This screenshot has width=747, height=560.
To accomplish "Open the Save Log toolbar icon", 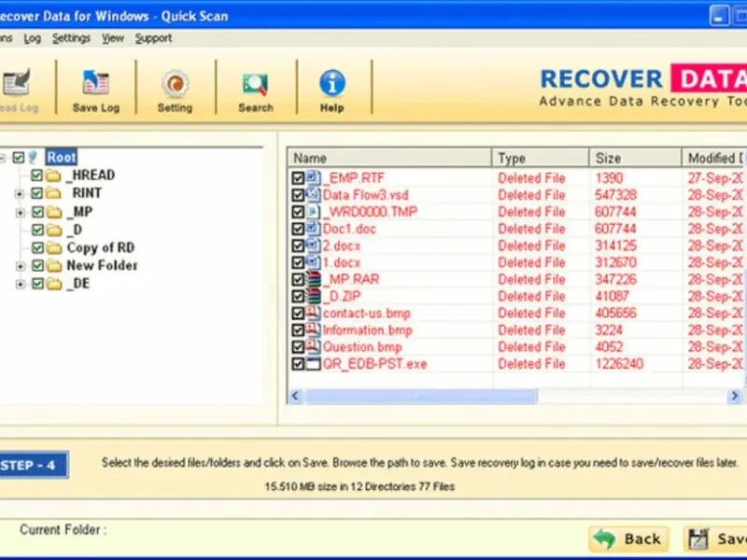I will (96, 82).
